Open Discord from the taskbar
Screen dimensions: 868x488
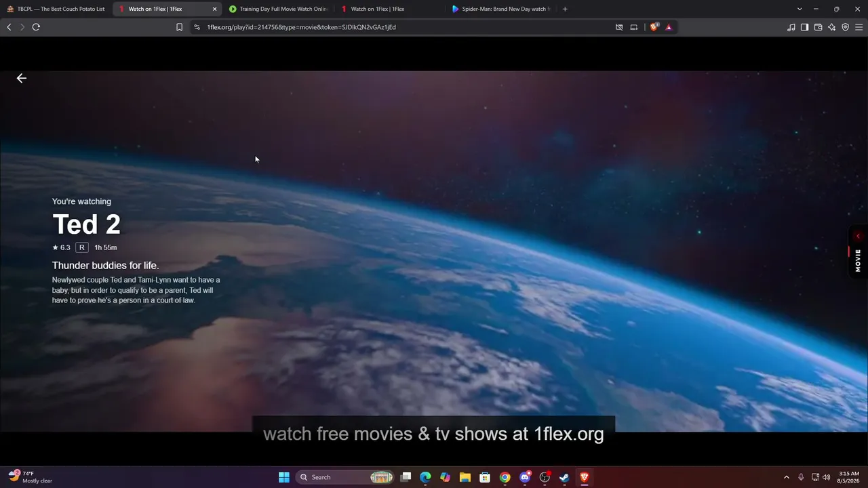524,477
